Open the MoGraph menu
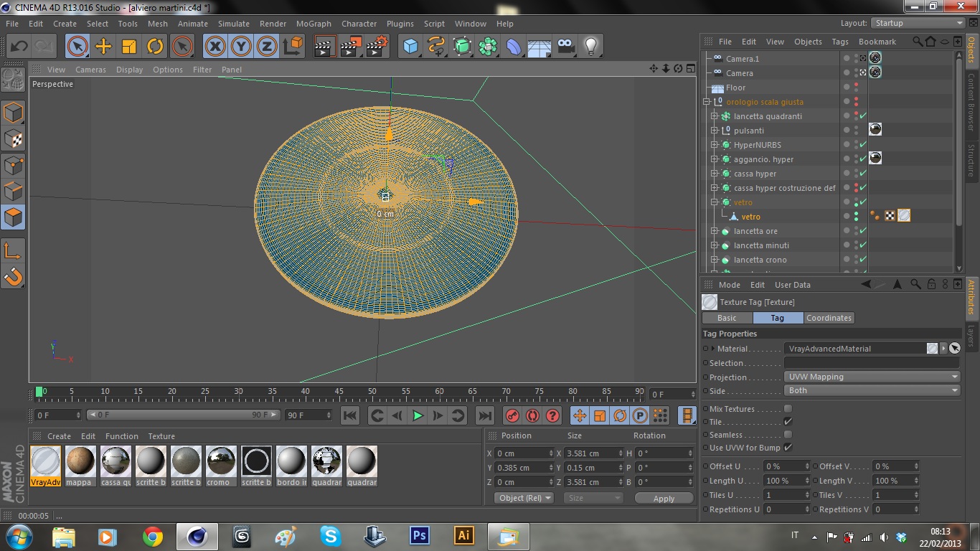The width and height of the screenshot is (980, 551). click(x=314, y=24)
